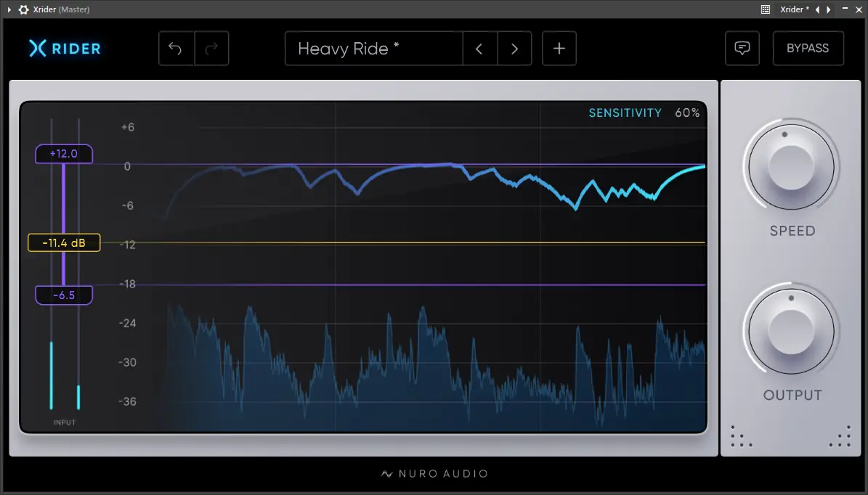Click the redo arrow icon
The image size is (868, 495).
(211, 48)
